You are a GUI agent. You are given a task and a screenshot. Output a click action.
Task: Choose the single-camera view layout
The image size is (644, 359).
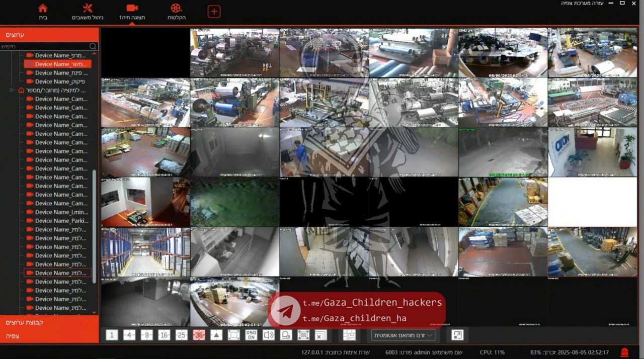[x=112, y=335]
